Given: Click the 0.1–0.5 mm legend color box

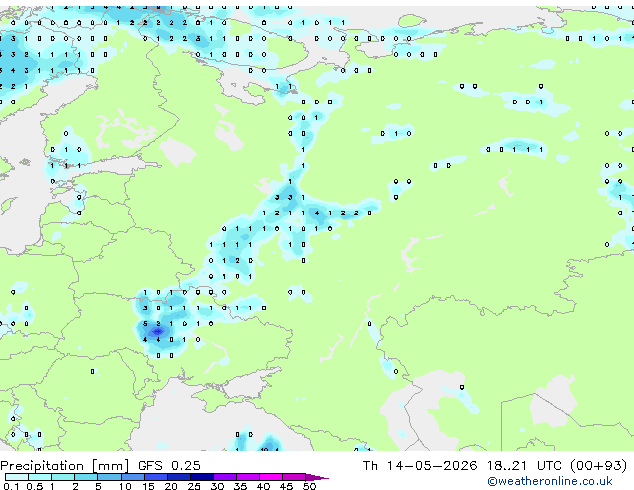Looking at the screenshot, I should click(x=17, y=477).
